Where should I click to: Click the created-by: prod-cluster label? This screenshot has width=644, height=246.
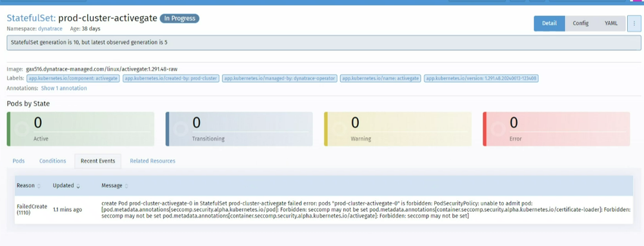click(x=171, y=78)
